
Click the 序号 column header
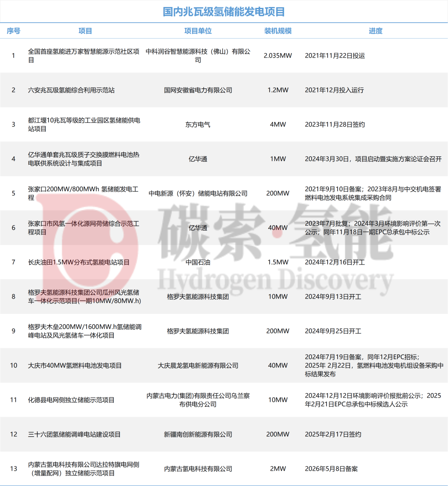[13, 31]
